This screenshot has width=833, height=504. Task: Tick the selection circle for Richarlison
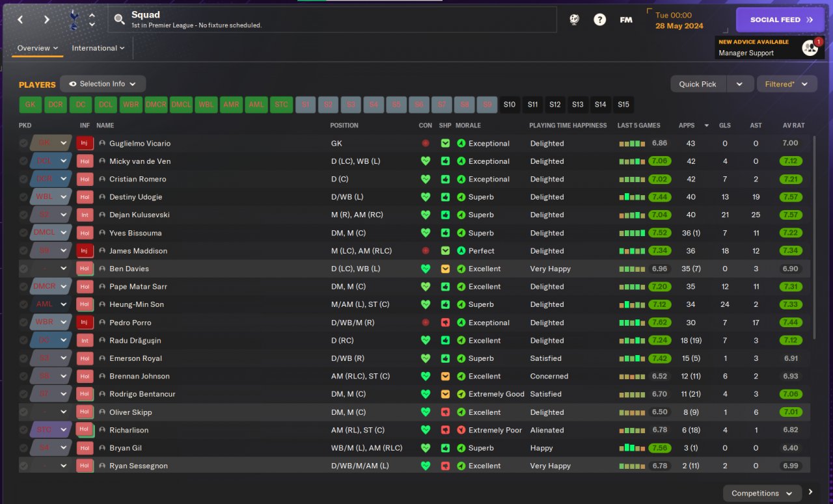tap(23, 430)
